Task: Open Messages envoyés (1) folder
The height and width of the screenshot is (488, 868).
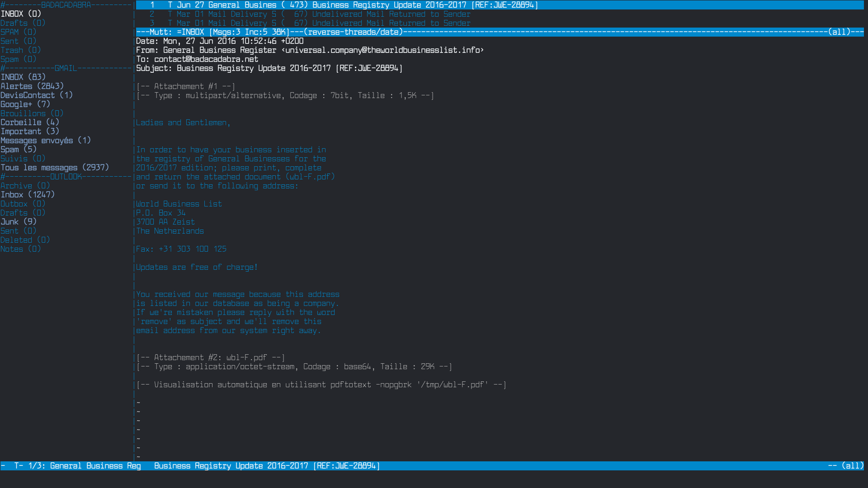Action: tap(45, 141)
